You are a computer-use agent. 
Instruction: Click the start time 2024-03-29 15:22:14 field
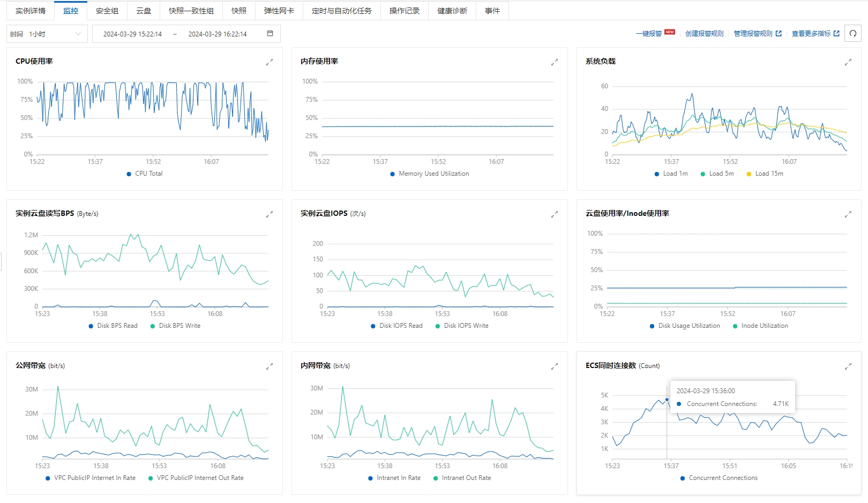point(132,34)
